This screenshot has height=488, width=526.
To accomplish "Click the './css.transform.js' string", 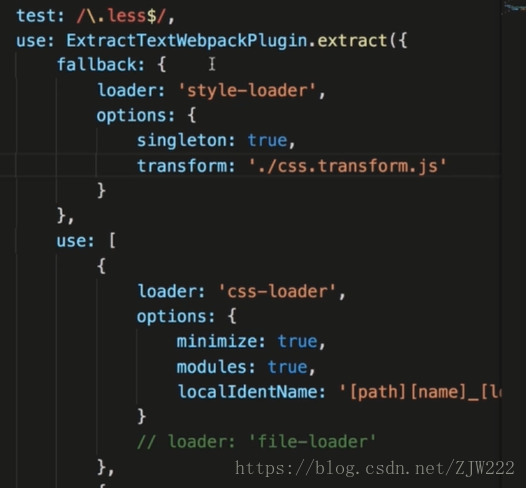I will (x=347, y=166).
